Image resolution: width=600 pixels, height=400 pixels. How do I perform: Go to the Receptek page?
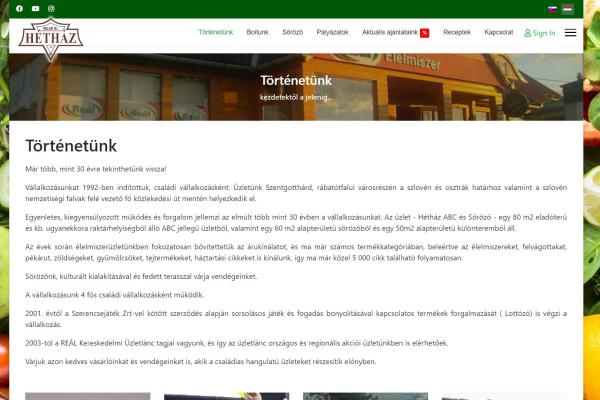pyautogui.click(x=457, y=32)
